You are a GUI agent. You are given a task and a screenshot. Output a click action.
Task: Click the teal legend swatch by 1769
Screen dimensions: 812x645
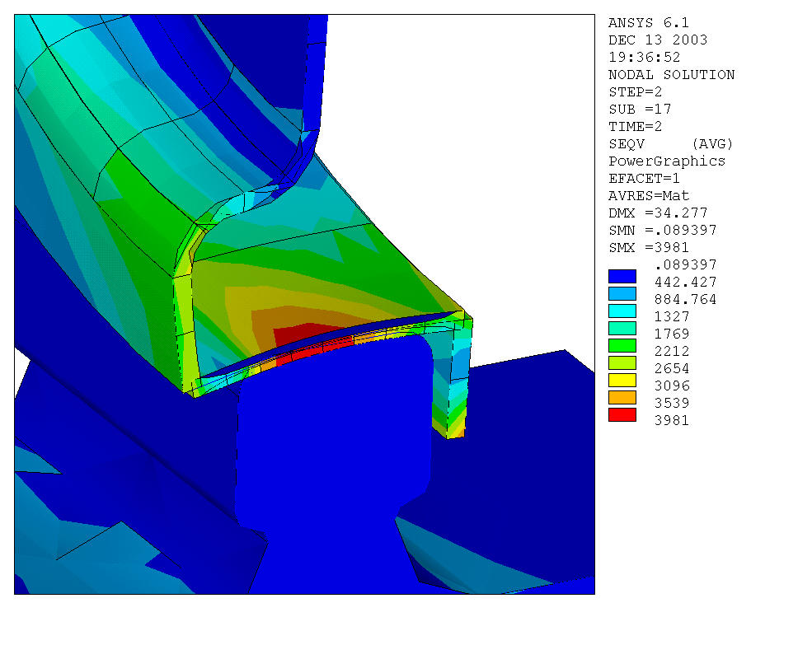point(622,328)
